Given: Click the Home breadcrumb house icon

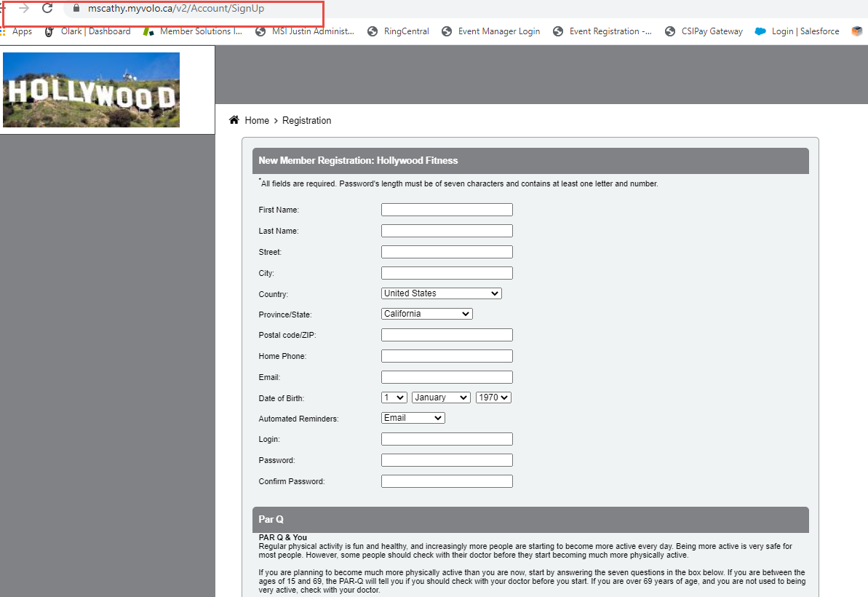Looking at the screenshot, I should point(234,119).
